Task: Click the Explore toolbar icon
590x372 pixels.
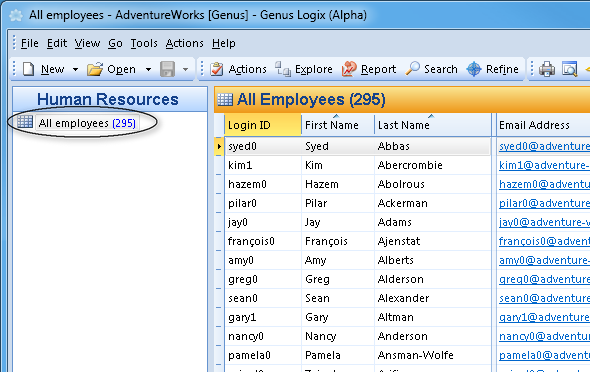Action: 283,69
